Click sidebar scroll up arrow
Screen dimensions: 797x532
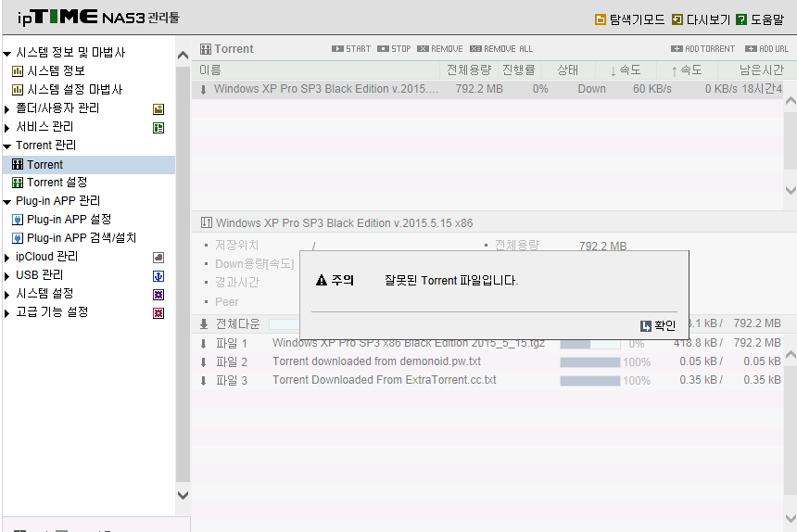[183, 55]
